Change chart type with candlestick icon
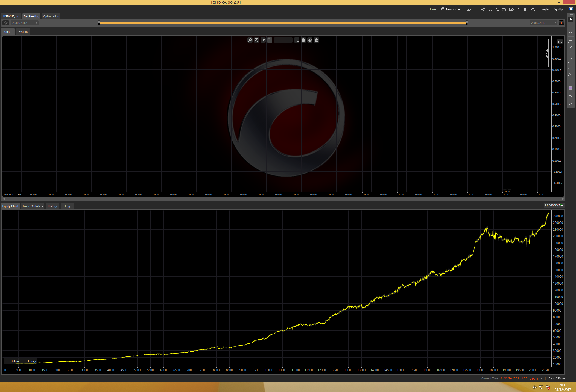 [263, 40]
